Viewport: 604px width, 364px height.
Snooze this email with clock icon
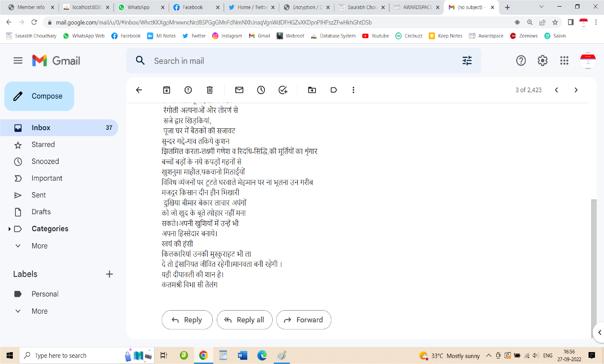tap(261, 90)
